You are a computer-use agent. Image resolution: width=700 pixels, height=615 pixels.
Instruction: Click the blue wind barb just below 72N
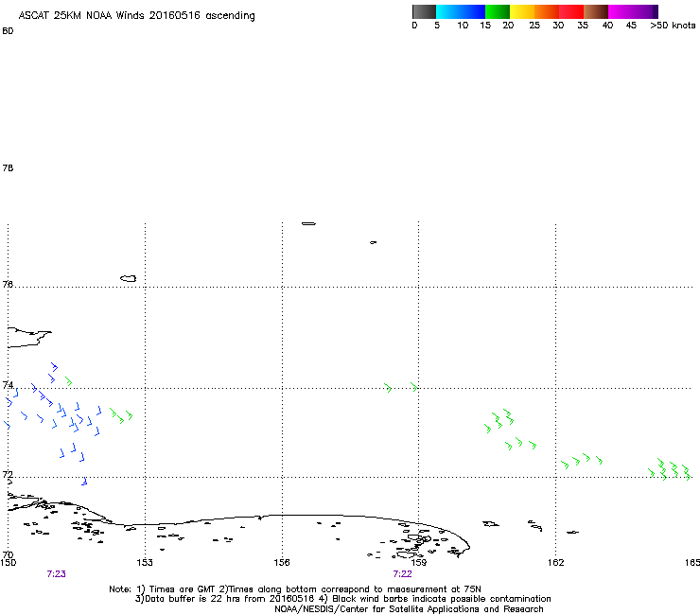pyautogui.click(x=84, y=482)
